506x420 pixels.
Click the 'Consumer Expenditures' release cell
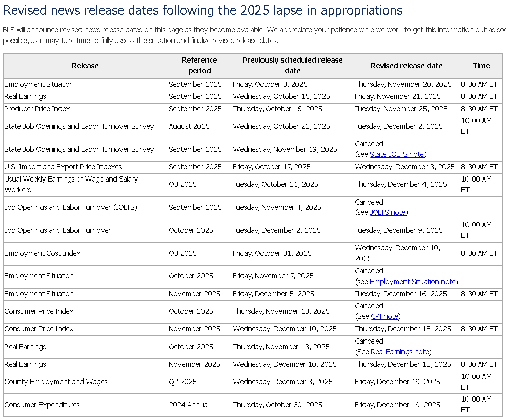click(42, 405)
